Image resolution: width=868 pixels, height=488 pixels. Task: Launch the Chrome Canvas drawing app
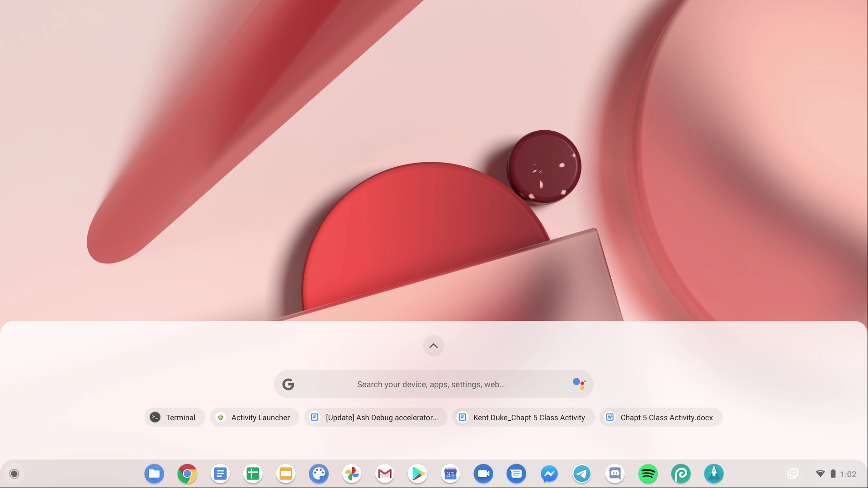click(x=319, y=473)
